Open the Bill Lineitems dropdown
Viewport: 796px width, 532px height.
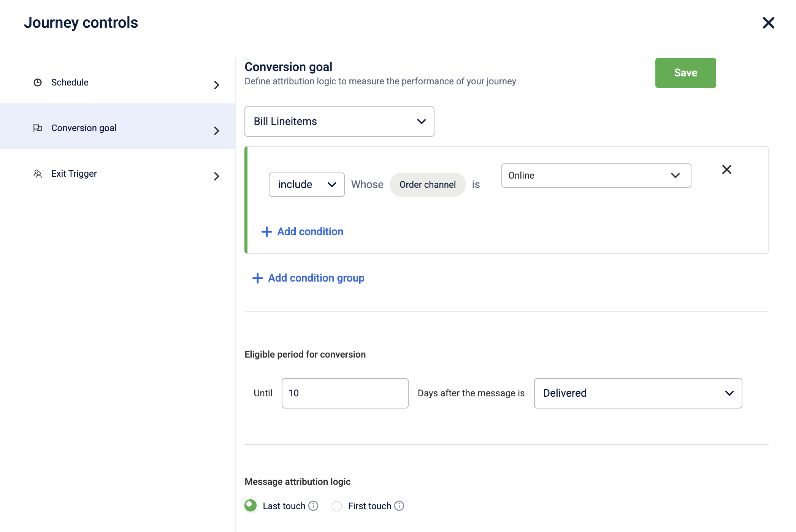(x=339, y=122)
